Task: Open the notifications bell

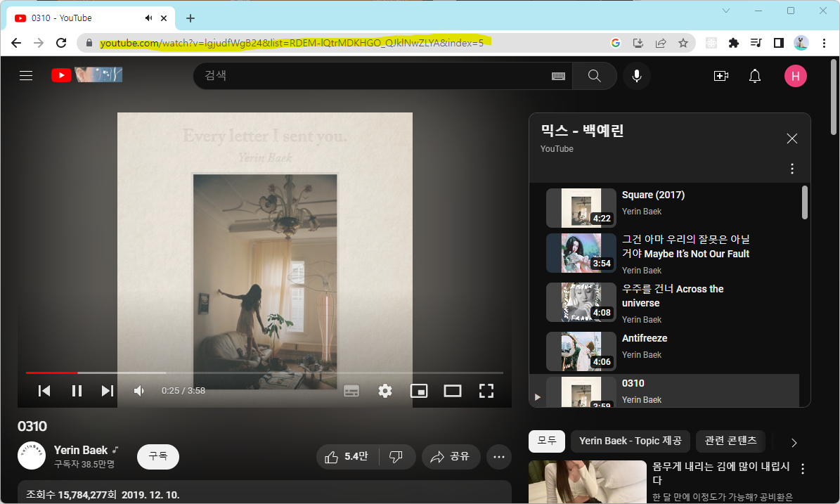Action: click(755, 76)
